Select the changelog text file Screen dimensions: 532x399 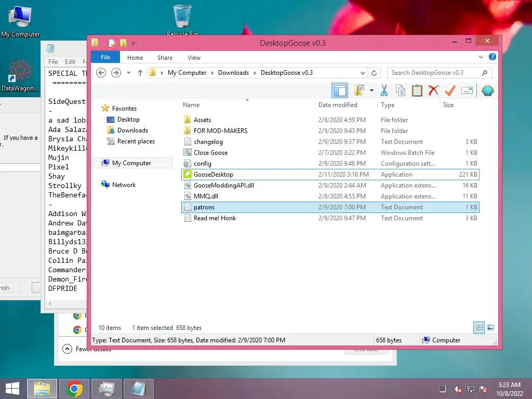click(x=330, y=141)
